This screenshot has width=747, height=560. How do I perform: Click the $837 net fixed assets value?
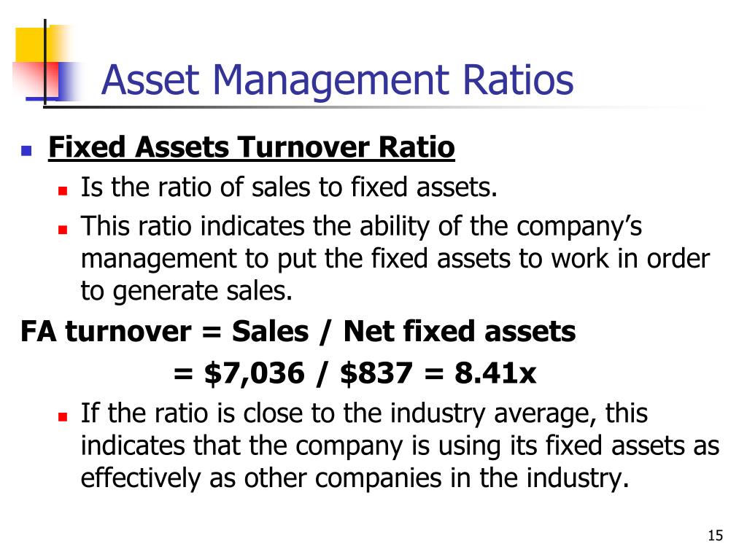point(376,373)
